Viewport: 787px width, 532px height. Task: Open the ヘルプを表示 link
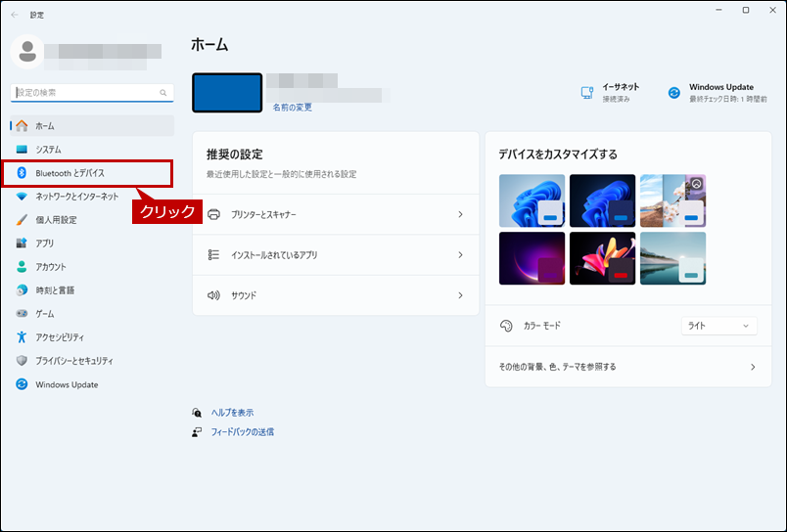tap(232, 413)
